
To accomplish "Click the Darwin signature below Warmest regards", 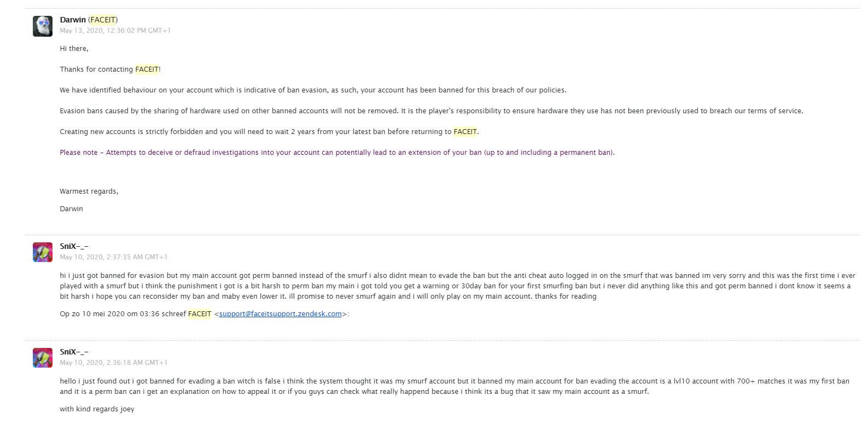I will 71,209.
